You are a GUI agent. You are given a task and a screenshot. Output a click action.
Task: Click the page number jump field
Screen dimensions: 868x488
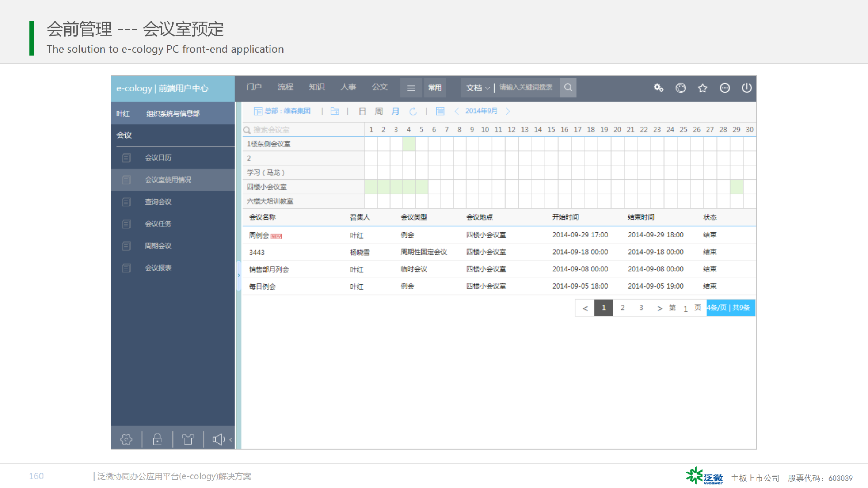[685, 309]
